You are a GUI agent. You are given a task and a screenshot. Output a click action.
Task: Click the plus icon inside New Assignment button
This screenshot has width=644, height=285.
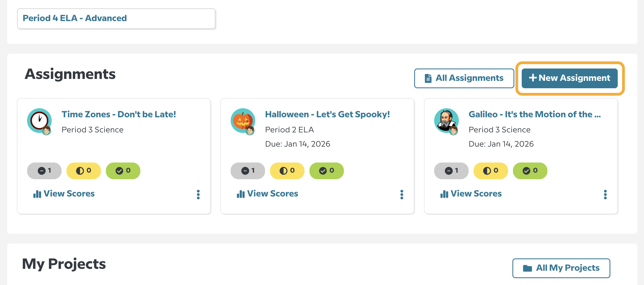533,78
